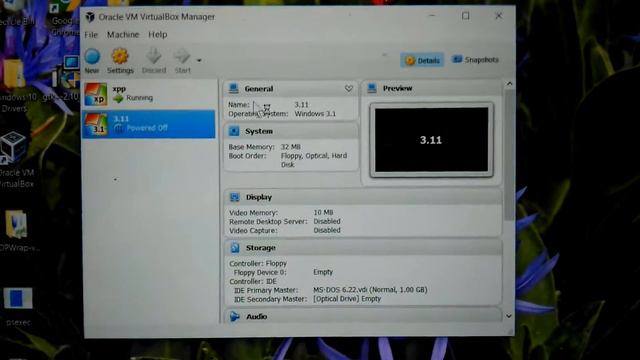This screenshot has width=640, height=360.
Task: Select the 3.11 Powered Off machine
Action: pyautogui.click(x=149, y=124)
